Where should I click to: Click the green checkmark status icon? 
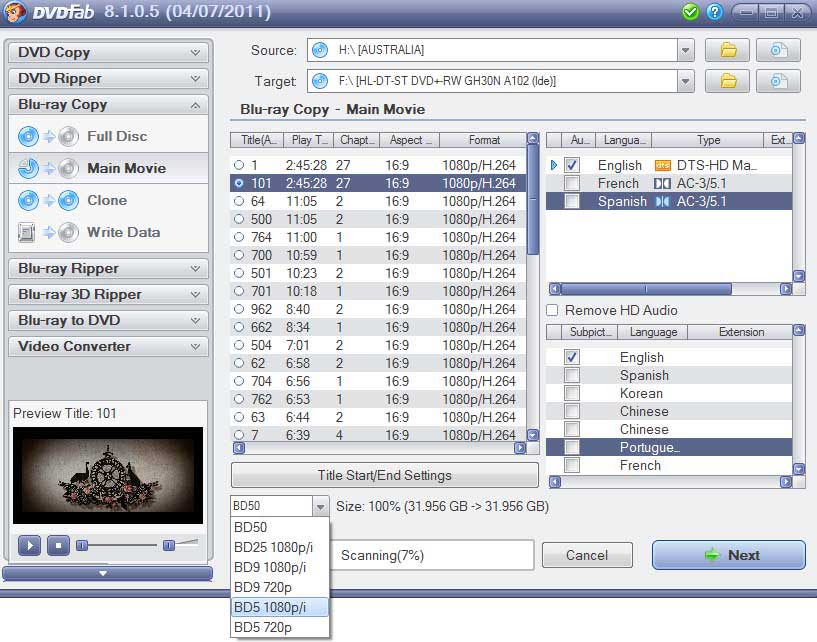(x=690, y=11)
